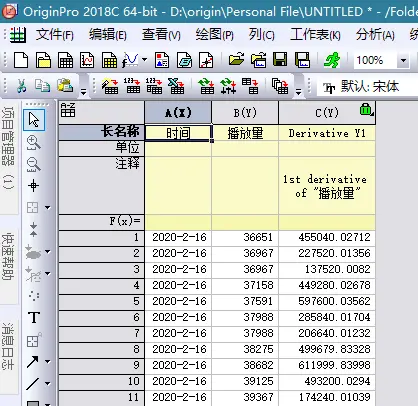Screen dimensions: 418x406
Task: Click Import Multiple ASCII icon
Action: (x=154, y=86)
